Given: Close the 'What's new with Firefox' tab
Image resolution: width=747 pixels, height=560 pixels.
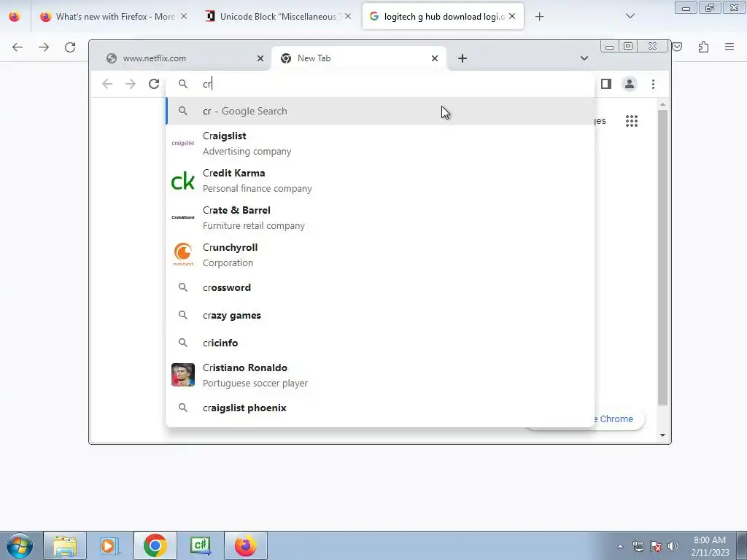Looking at the screenshot, I should click(x=184, y=16).
